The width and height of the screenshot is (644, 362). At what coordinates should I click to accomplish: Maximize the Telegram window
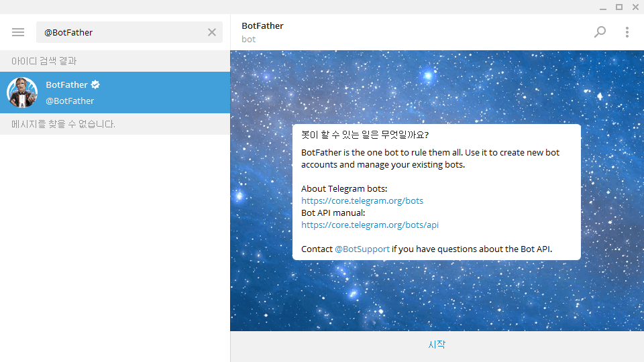619,7
